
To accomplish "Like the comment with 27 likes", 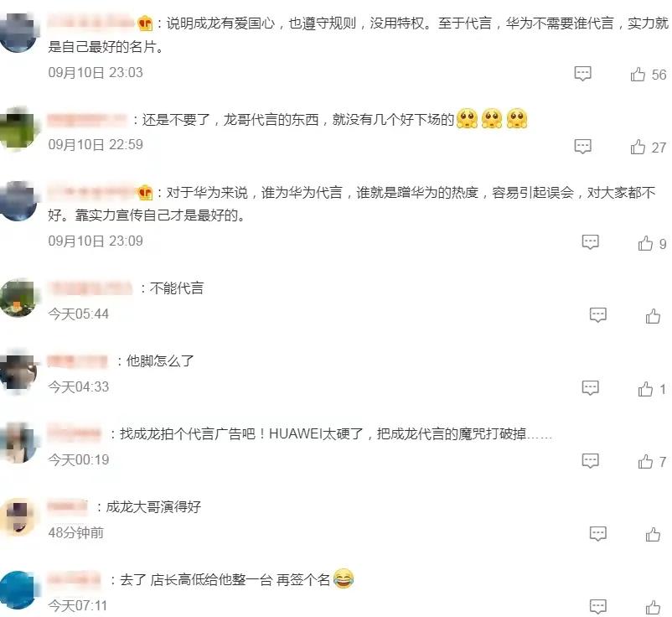I will [638, 147].
